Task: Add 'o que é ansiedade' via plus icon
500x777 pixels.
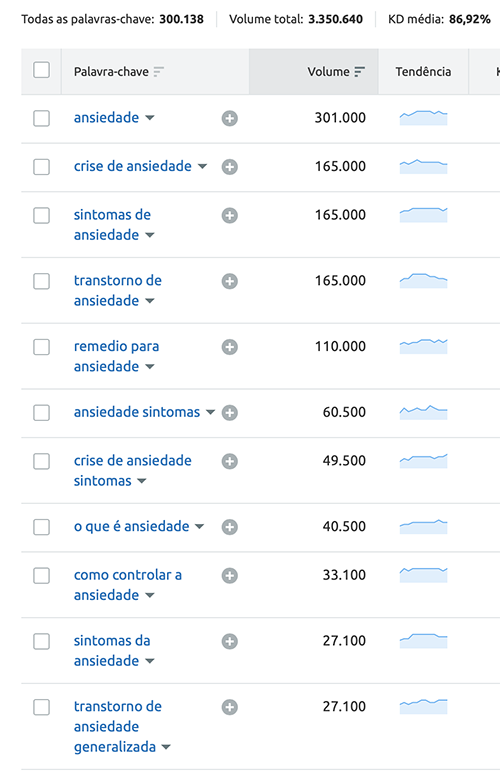Action: point(229,527)
